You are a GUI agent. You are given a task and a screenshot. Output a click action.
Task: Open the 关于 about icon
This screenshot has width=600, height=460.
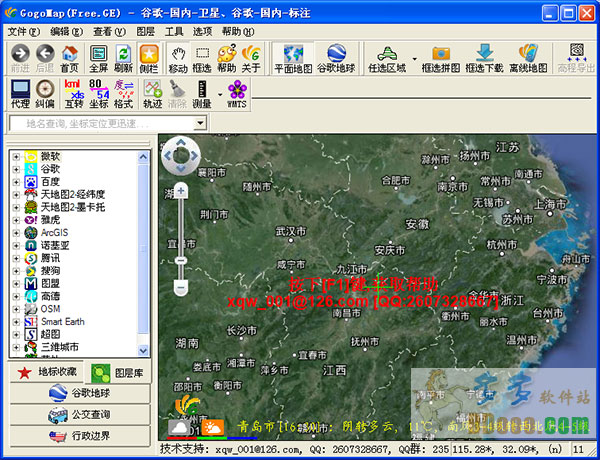[x=251, y=58]
